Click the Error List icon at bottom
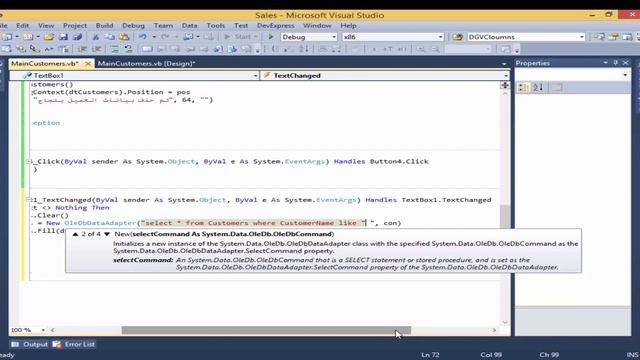 click(57, 344)
